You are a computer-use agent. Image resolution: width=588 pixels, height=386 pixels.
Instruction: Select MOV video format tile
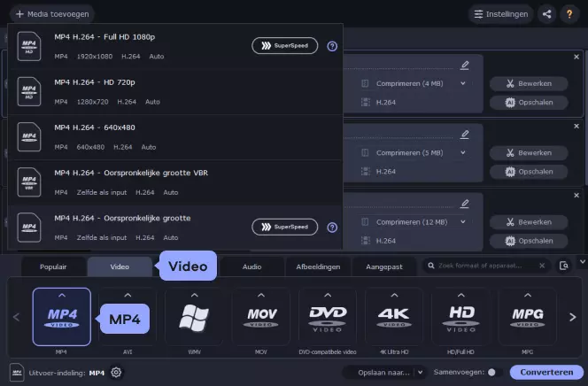pyautogui.click(x=261, y=317)
